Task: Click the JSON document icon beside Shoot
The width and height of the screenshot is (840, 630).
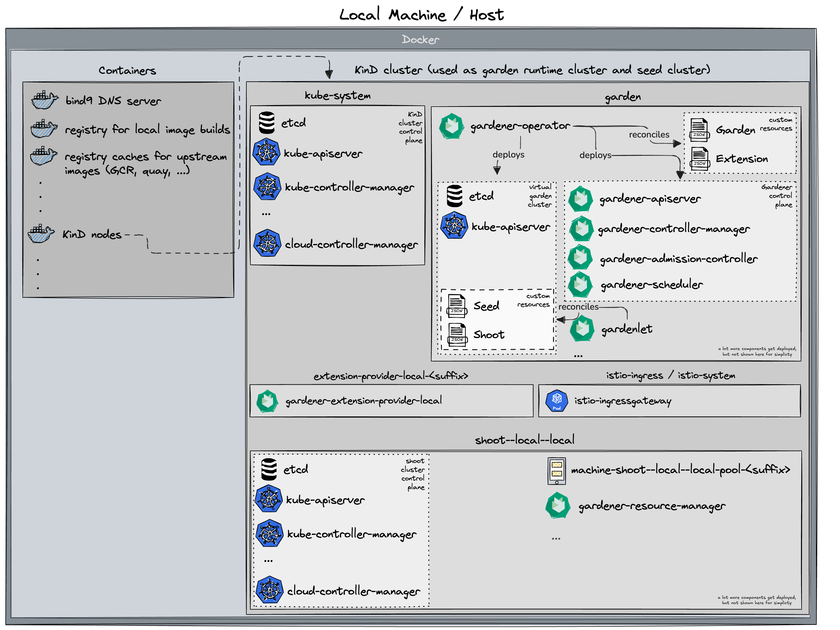Action: pyautogui.click(x=457, y=334)
